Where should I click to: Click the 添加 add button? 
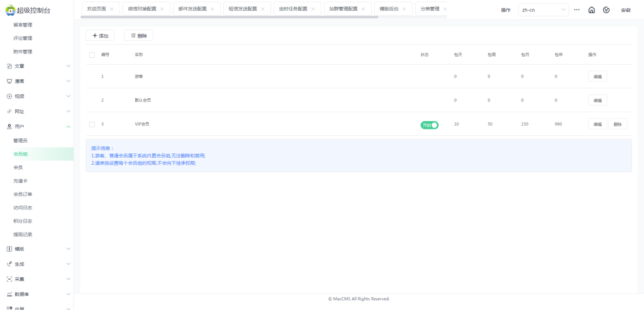point(100,36)
